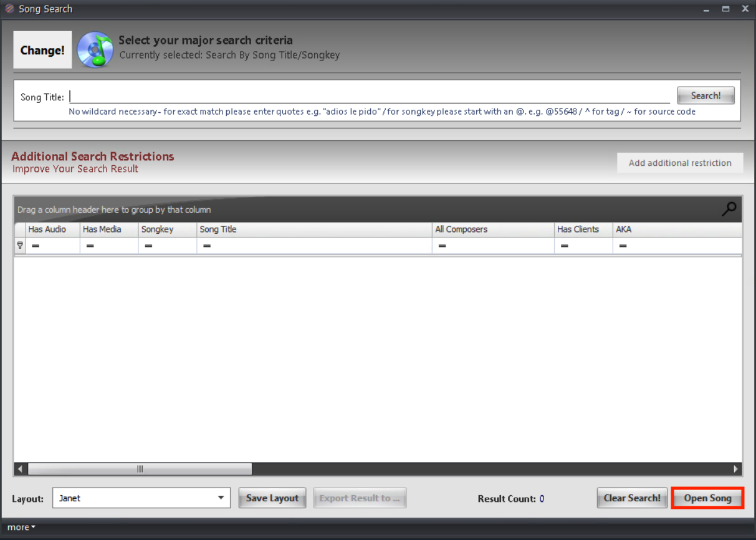Click the filter row funnel icon
This screenshot has height=540, width=756.
20,246
